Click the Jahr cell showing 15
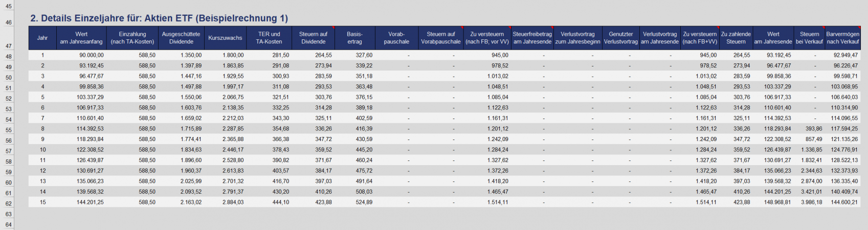 pyautogui.click(x=42, y=202)
